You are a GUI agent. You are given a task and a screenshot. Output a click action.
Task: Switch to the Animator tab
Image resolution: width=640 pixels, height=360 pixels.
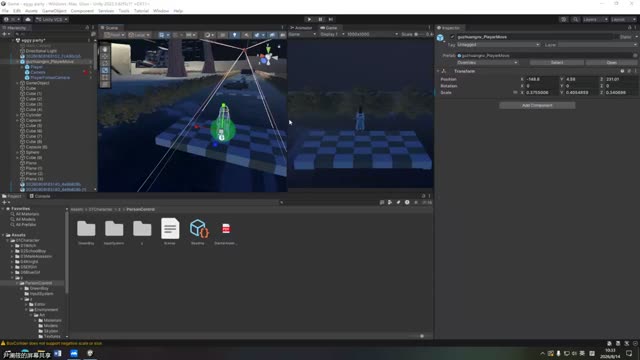301,28
